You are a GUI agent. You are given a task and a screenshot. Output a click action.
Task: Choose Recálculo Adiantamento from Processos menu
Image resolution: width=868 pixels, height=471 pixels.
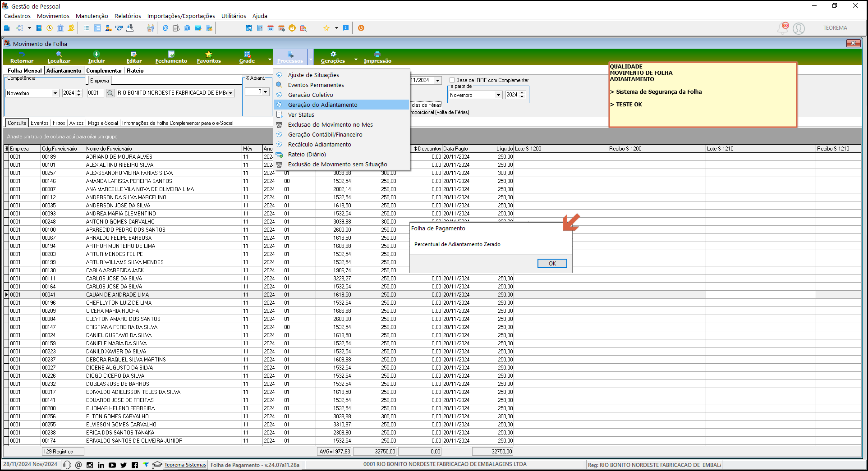coord(319,144)
